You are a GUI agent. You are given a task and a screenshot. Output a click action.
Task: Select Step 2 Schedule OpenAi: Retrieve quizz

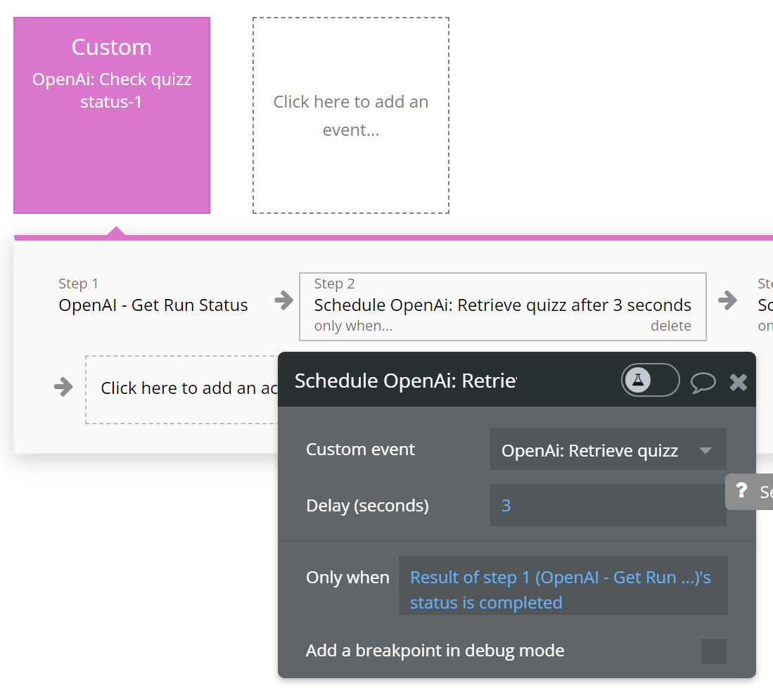pyautogui.click(x=502, y=306)
